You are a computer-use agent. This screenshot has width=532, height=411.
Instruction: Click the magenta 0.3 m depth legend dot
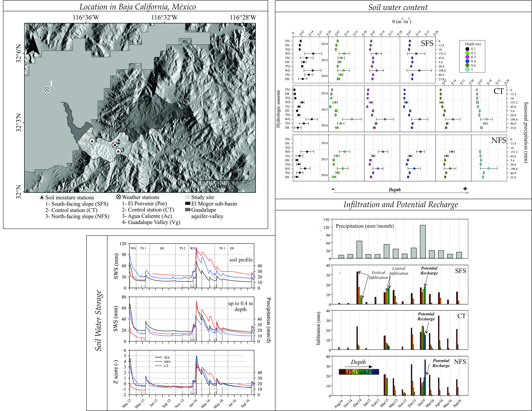pos(467,57)
